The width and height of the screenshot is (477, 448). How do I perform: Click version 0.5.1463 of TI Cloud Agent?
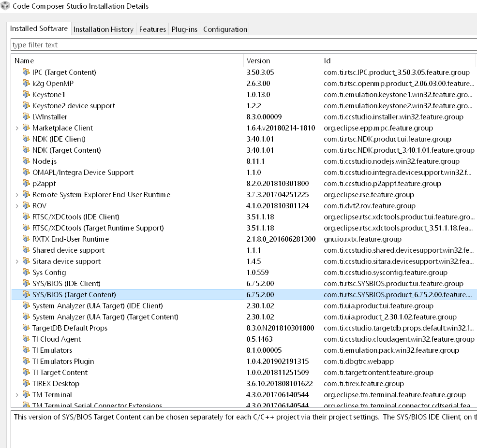pyautogui.click(x=259, y=339)
